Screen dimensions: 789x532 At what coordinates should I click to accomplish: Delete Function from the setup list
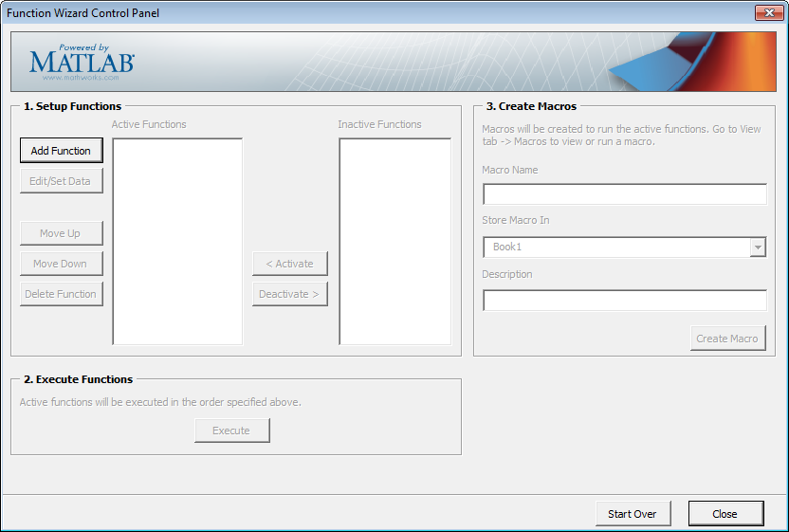62,293
